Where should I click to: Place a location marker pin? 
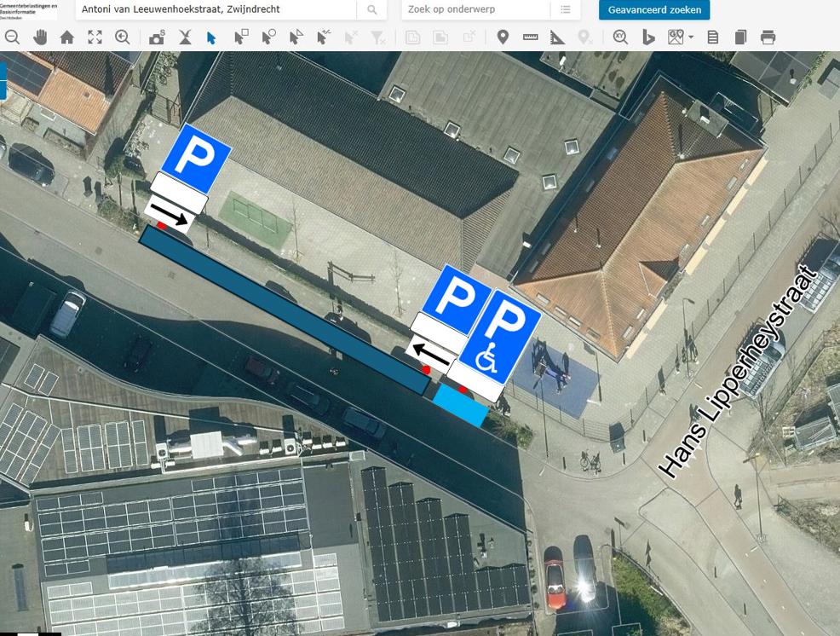tap(503, 38)
